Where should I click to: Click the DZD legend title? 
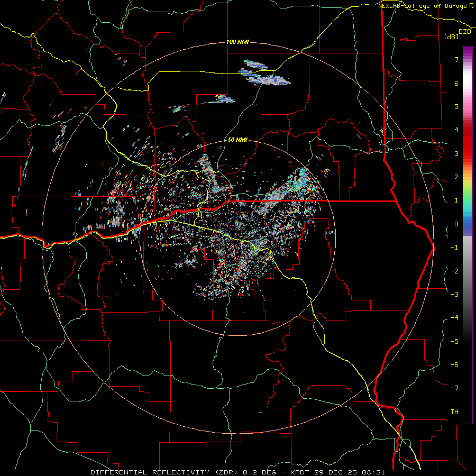tap(465, 32)
